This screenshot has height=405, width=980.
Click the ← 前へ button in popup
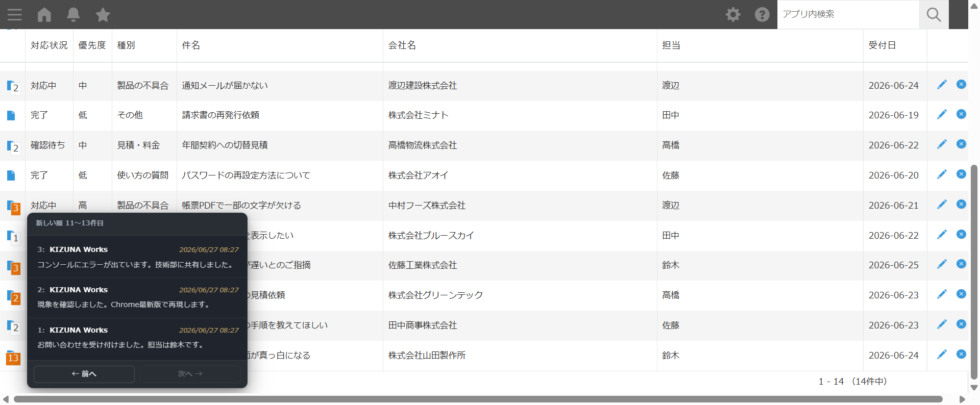(84, 374)
